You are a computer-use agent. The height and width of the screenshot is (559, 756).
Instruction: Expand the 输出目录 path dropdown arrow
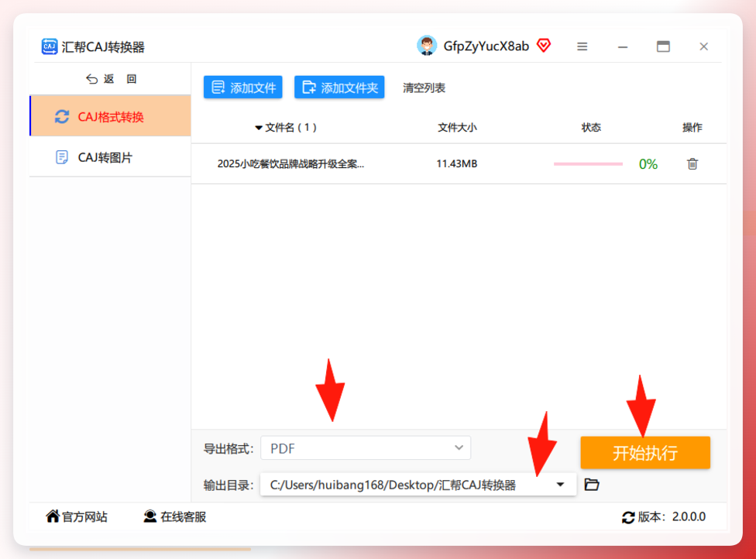(560, 485)
